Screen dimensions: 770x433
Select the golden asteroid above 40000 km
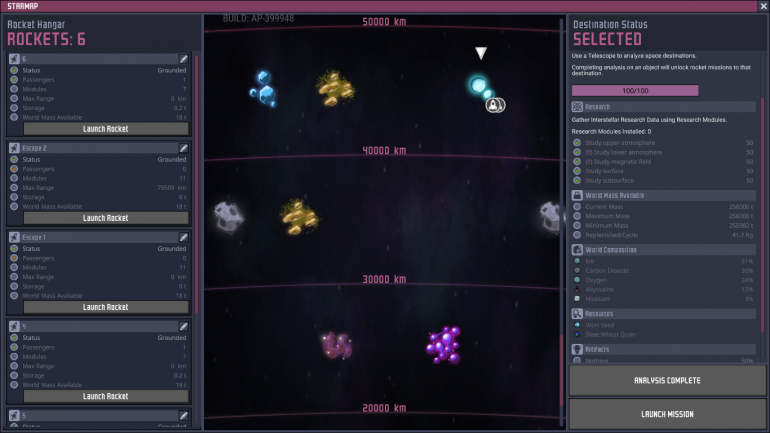click(x=335, y=88)
